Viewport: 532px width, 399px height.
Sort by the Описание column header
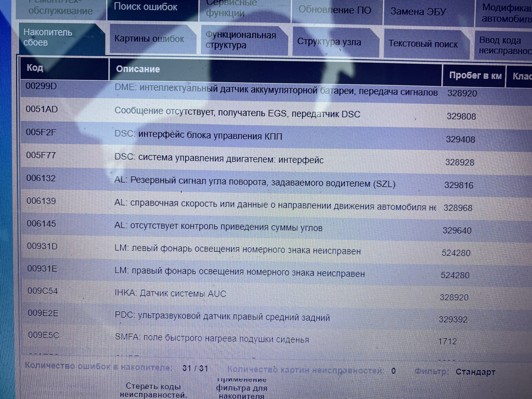pos(275,72)
